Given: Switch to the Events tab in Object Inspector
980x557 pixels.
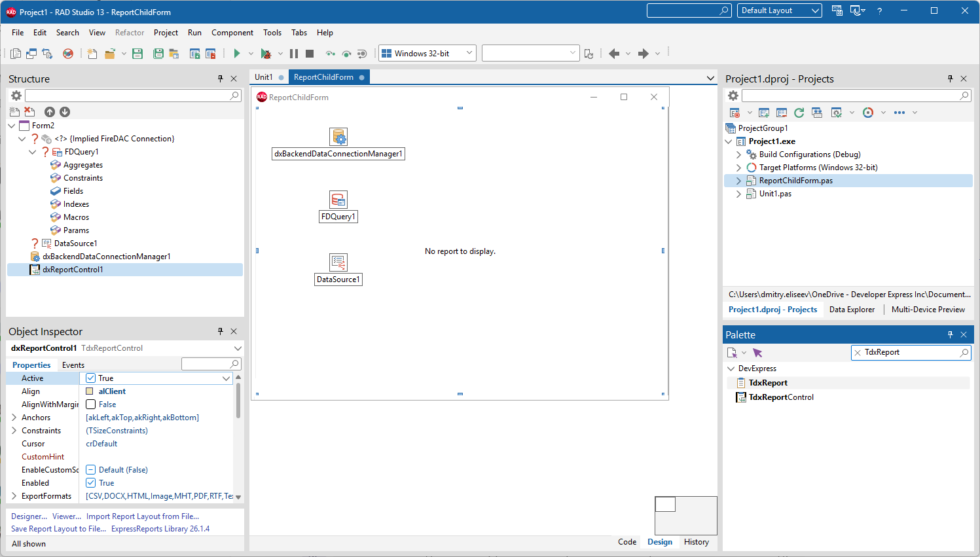Looking at the screenshot, I should (x=73, y=365).
